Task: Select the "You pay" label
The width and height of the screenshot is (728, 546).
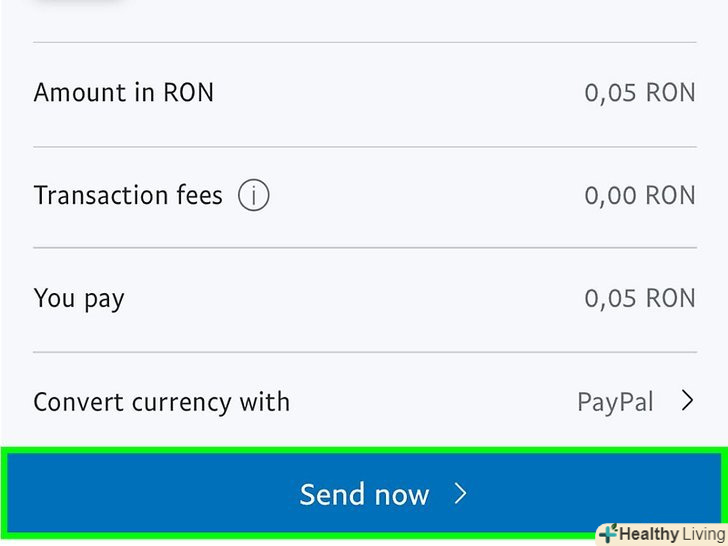Action: coord(79,298)
